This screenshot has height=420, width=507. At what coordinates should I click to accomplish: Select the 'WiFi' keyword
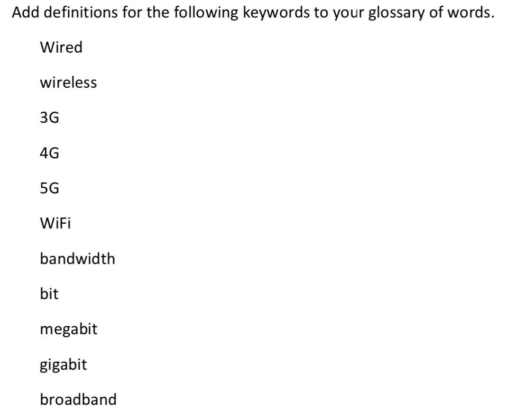tap(55, 223)
